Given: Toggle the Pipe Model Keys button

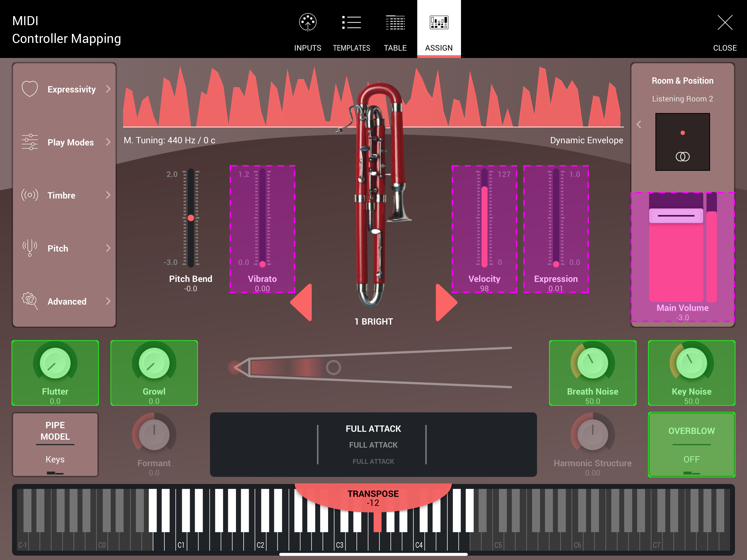Looking at the screenshot, I should pos(55,445).
